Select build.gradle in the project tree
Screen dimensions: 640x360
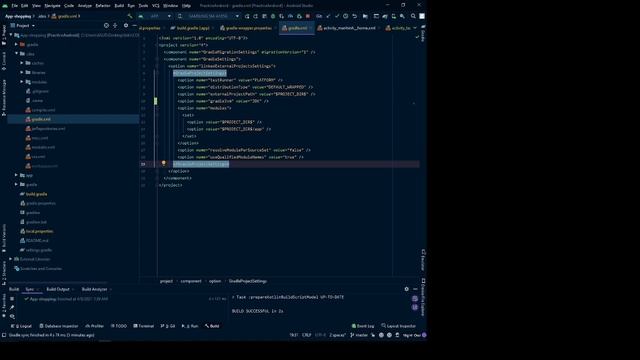click(36, 194)
